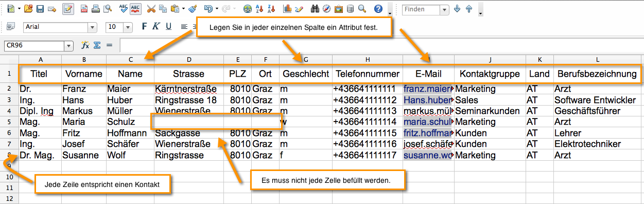Find previous with the up arrow
The image size is (644, 204).
(x=468, y=9)
